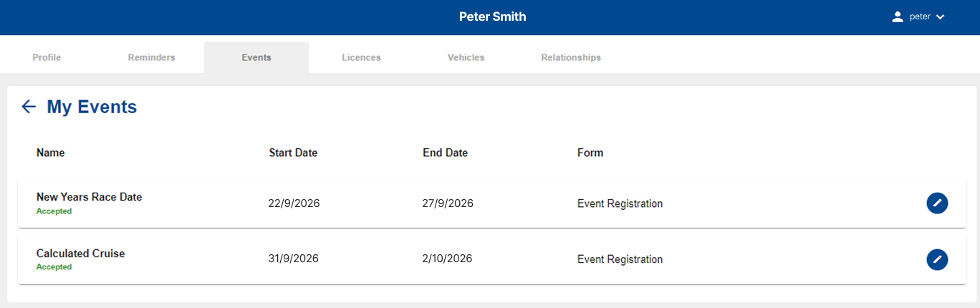The width and height of the screenshot is (980, 308).
Task: Switch to the Relationships tab
Action: click(x=571, y=57)
